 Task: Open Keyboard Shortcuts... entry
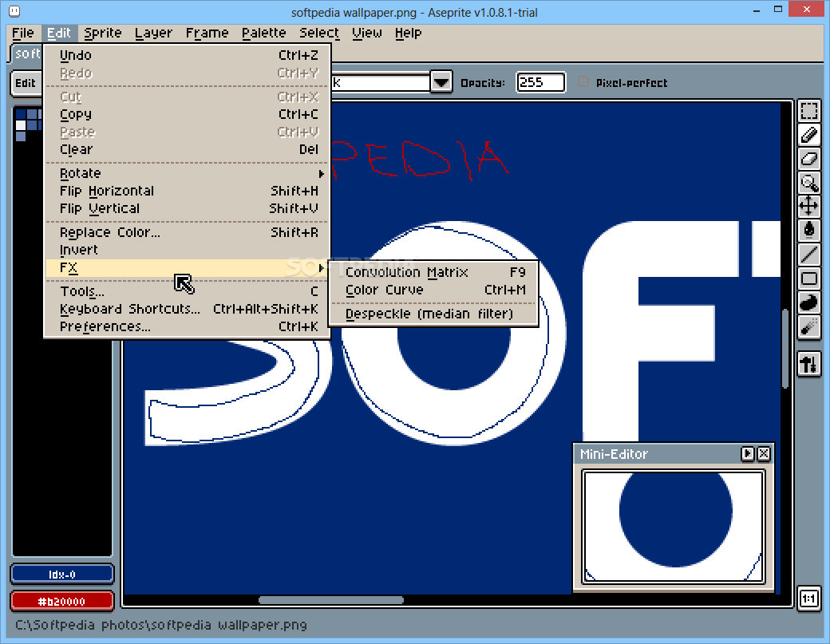188,309
